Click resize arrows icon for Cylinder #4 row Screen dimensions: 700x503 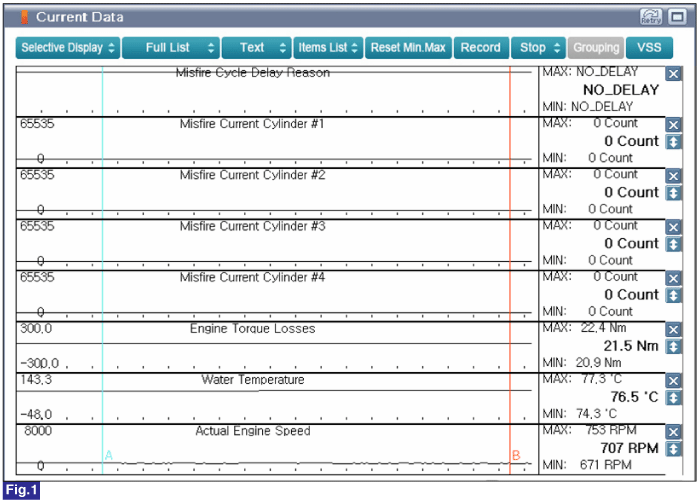pos(673,295)
